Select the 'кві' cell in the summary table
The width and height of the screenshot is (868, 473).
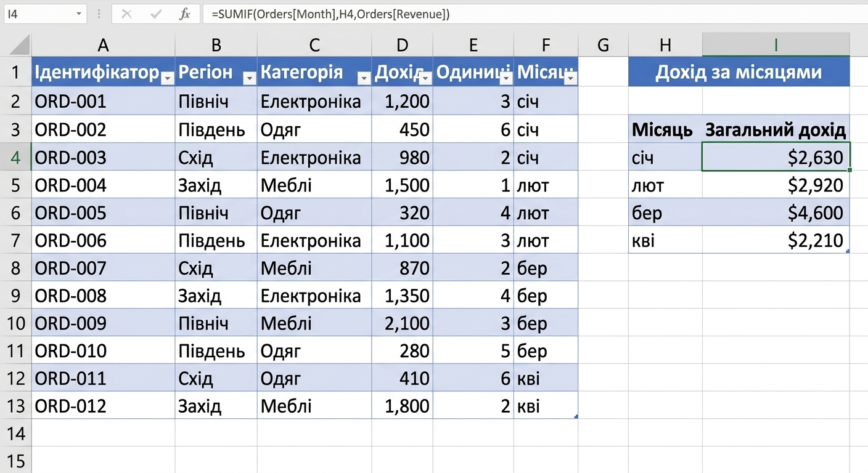tap(665, 240)
